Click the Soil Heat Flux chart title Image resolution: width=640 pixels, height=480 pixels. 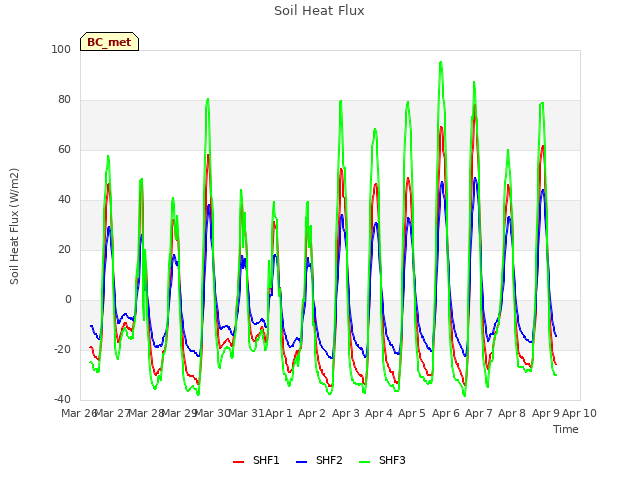click(319, 11)
